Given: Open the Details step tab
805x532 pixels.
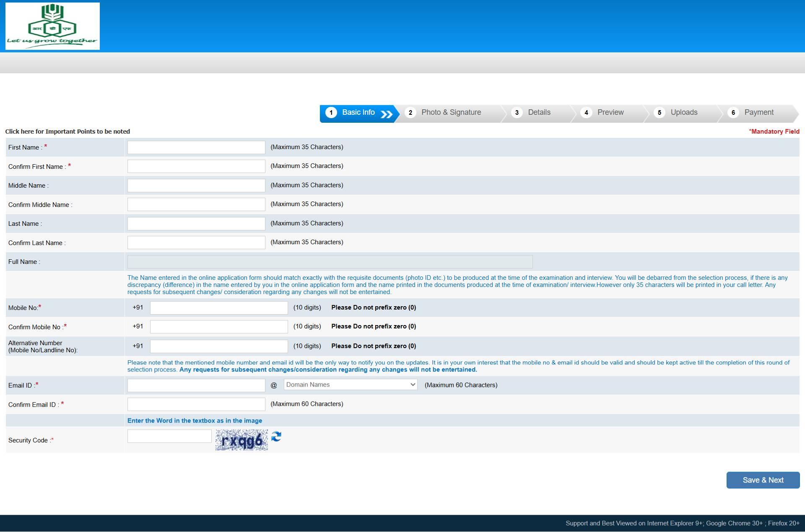Looking at the screenshot, I should click(x=539, y=113).
